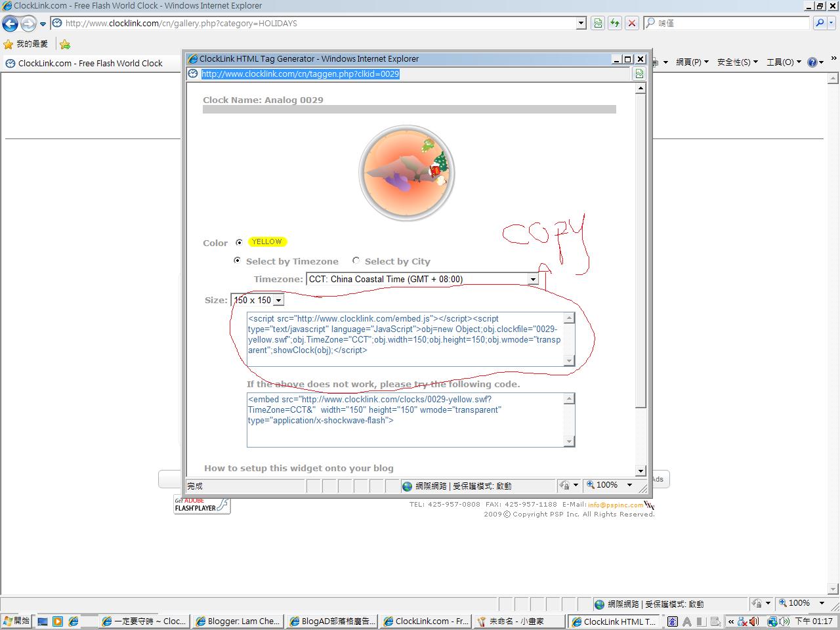The width and height of the screenshot is (840, 630).
Task: Click the popup compatibility view icon
Action: [x=639, y=73]
